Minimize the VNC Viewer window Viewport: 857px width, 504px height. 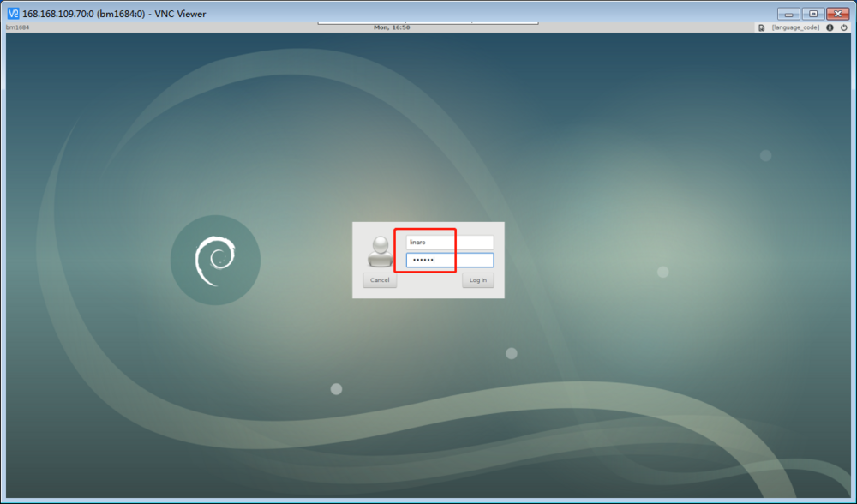(x=788, y=14)
